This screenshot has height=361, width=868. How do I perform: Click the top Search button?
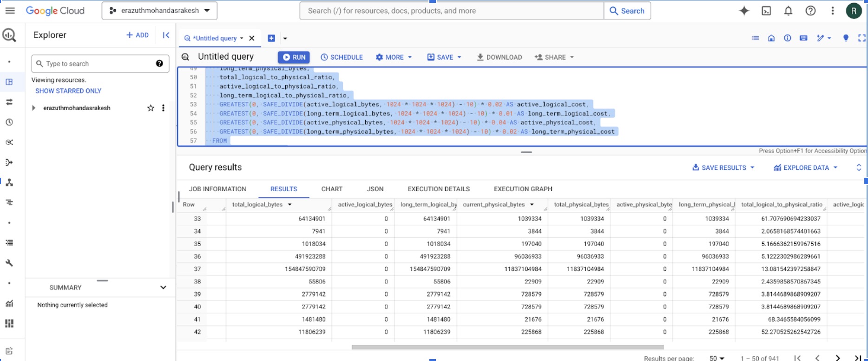[627, 11]
